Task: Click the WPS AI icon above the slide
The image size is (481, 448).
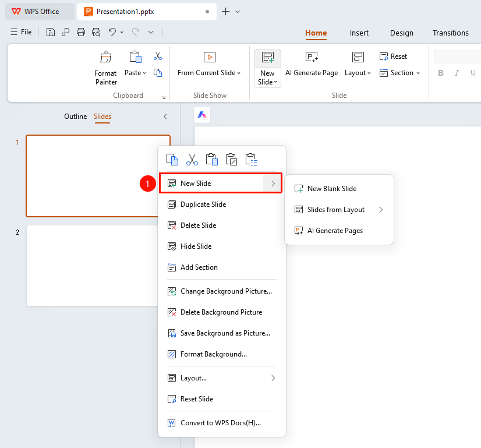Action: [x=202, y=115]
